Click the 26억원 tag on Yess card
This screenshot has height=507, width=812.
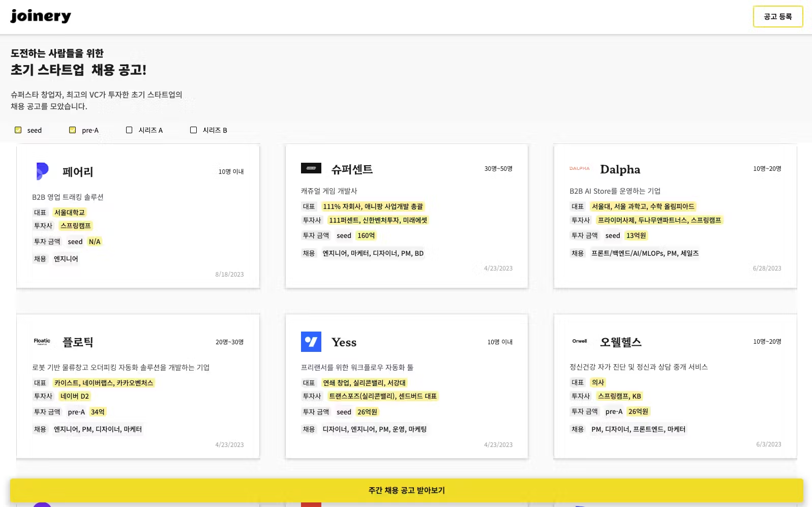coord(367,412)
